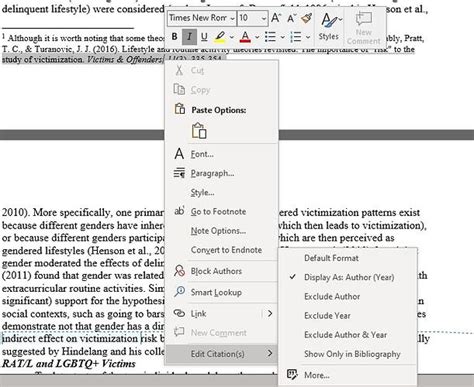The width and height of the screenshot is (474, 387).
Task: Toggle Bold in the mini toolbar
Action: coord(175,37)
